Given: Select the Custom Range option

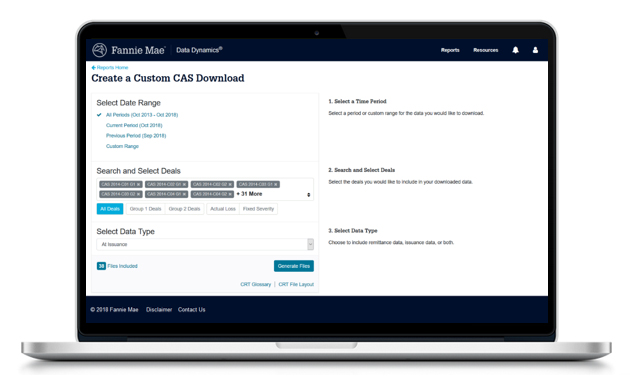Looking at the screenshot, I should click(x=122, y=146).
